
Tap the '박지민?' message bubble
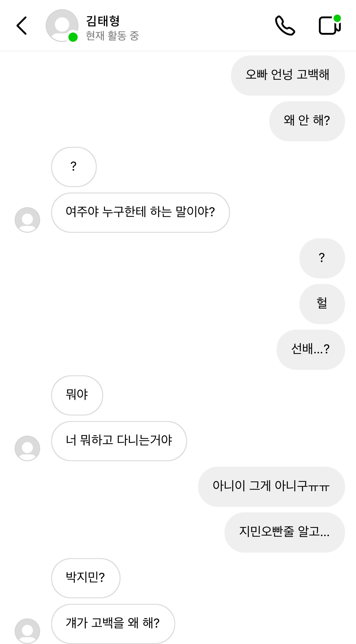[86, 578]
